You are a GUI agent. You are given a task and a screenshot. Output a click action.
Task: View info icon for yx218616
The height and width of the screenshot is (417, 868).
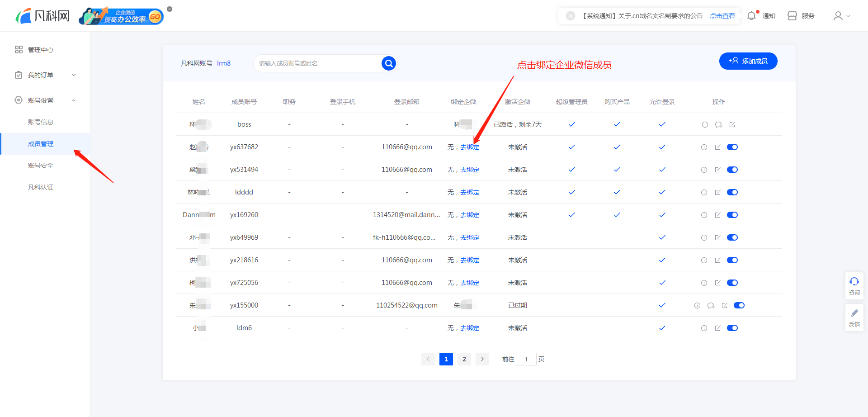click(704, 260)
